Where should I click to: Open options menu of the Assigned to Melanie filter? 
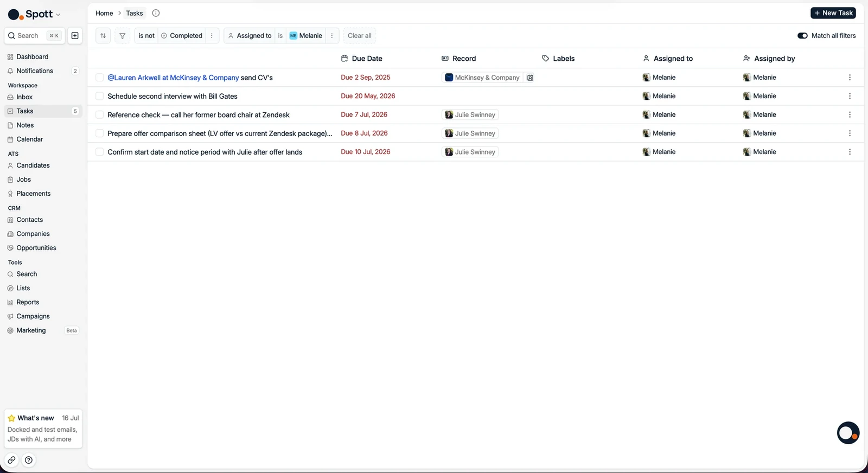click(x=332, y=36)
